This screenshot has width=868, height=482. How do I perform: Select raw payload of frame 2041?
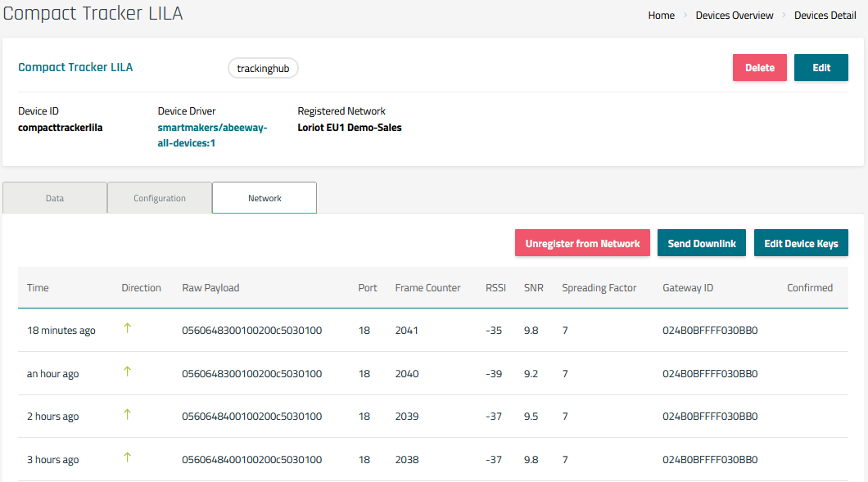pos(251,331)
